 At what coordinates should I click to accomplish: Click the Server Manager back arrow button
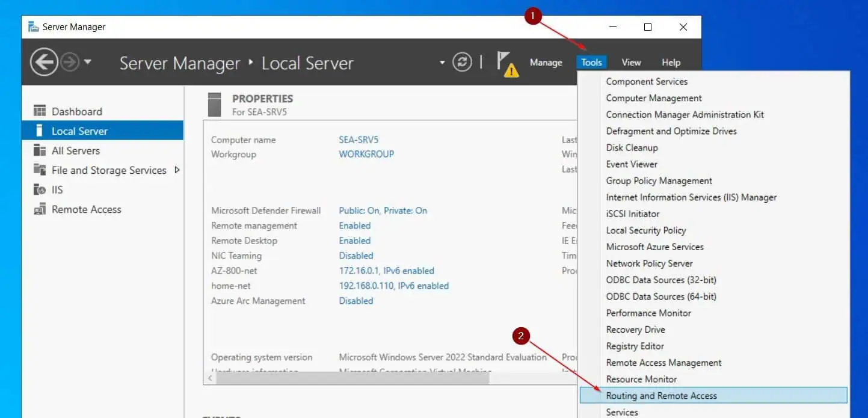(44, 62)
